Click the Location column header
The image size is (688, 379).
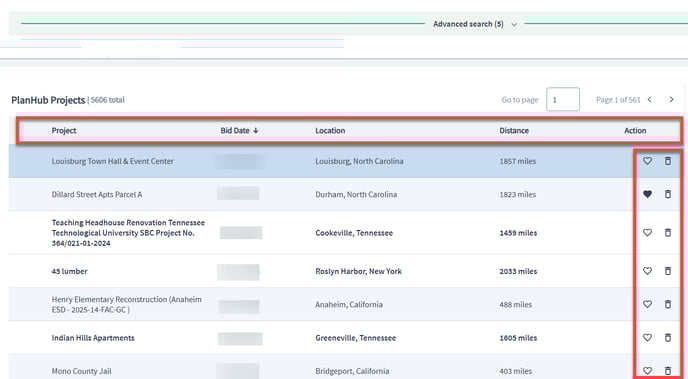(330, 131)
